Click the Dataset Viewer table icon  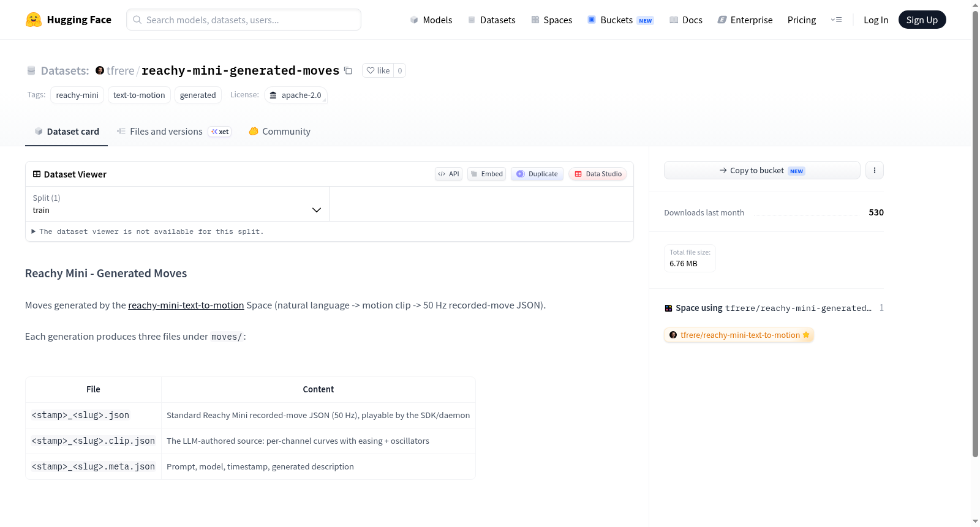(x=37, y=174)
